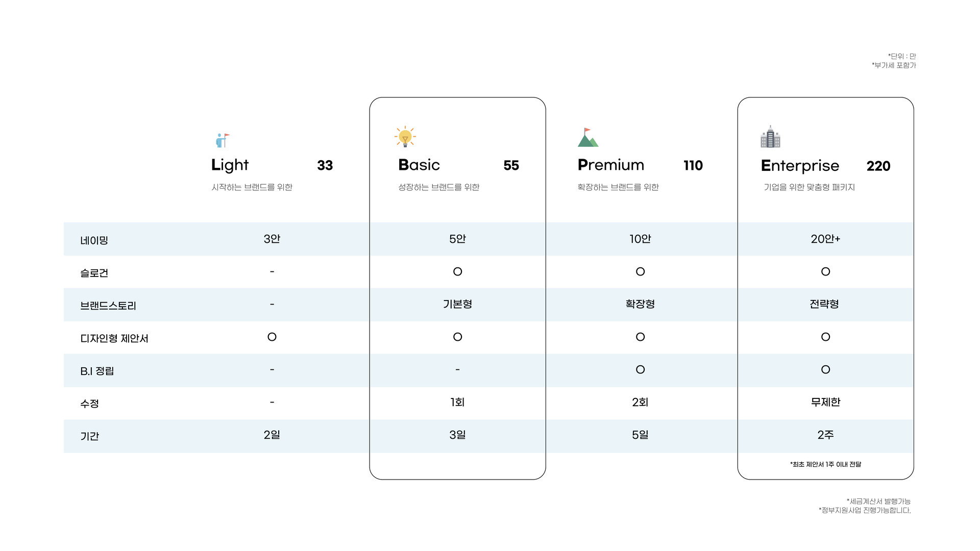The height and width of the screenshot is (551, 980).
Task: Click the Light plan flag-person icon
Action: pos(223,140)
